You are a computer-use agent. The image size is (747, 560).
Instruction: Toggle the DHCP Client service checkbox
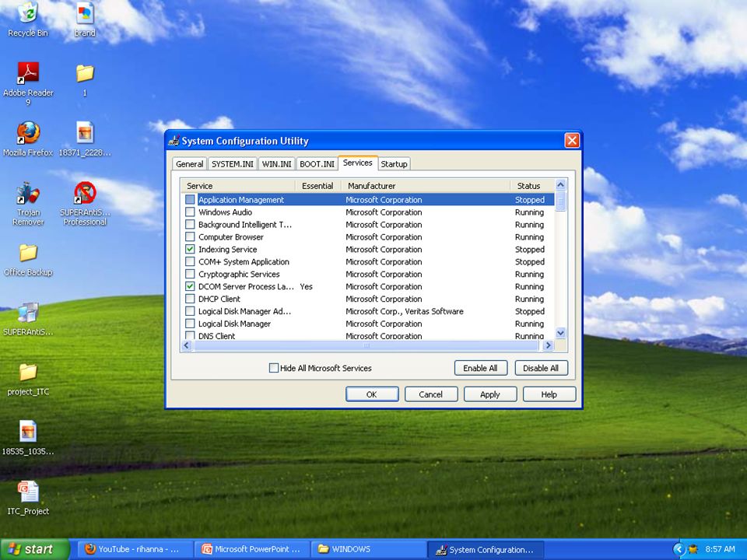click(x=190, y=299)
